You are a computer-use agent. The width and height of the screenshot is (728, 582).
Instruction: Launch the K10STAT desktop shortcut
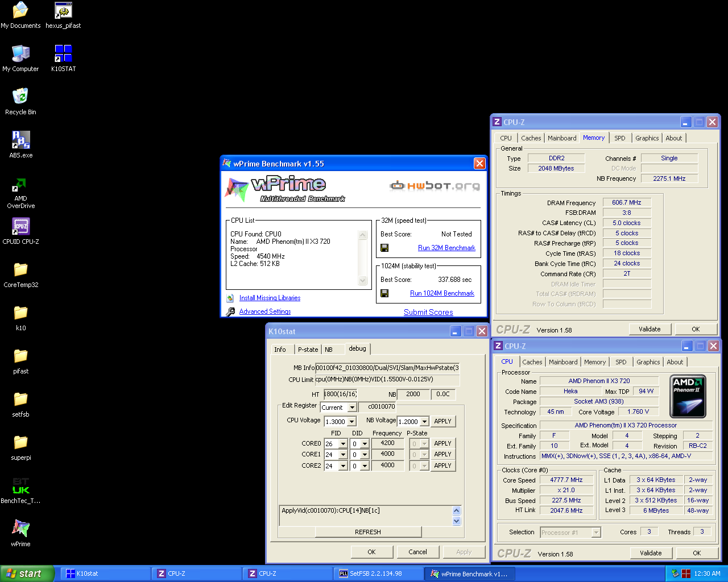(x=63, y=59)
